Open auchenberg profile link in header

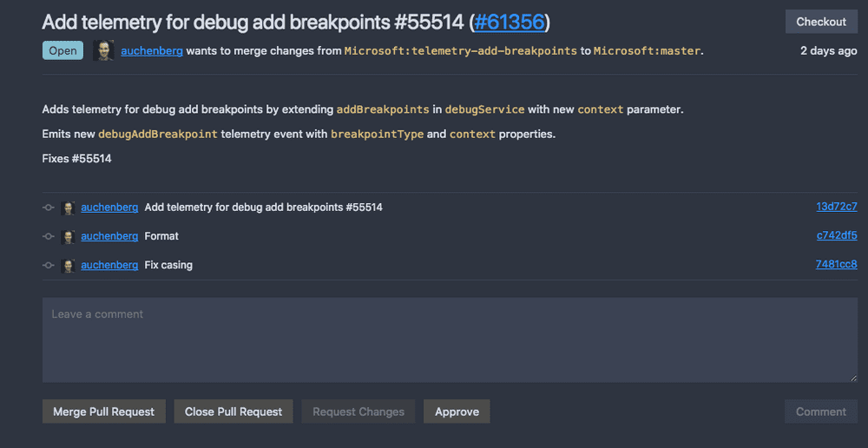pyautogui.click(x=152, y=50)
